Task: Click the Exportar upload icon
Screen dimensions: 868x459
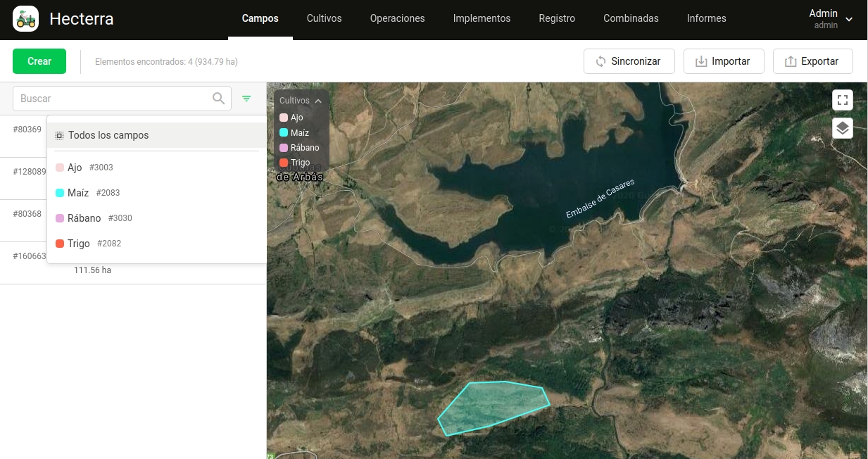Action: pyautogui.click(x=790, y=61)
